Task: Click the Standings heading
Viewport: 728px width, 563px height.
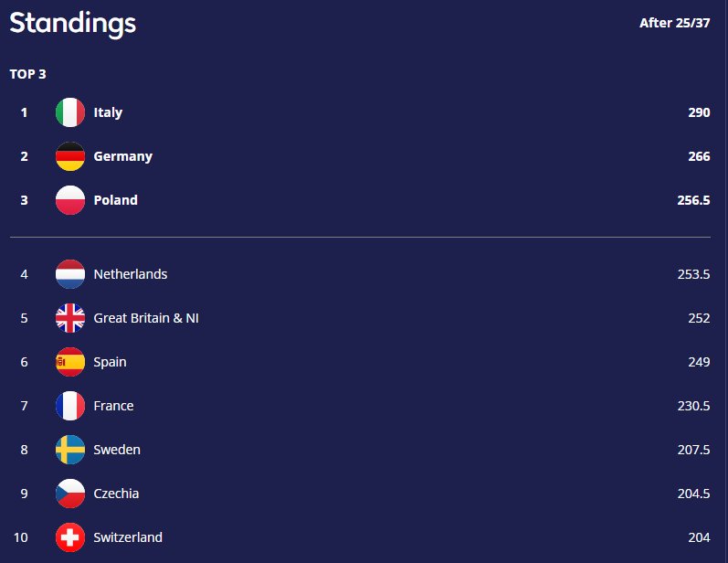Action: tap(73, 24)
